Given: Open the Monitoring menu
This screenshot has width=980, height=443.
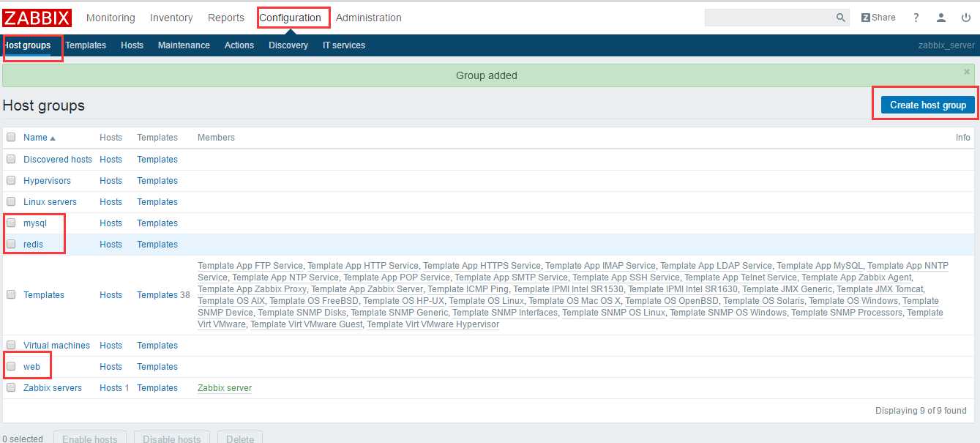Looking at the screenshot, I should point(111,18).
